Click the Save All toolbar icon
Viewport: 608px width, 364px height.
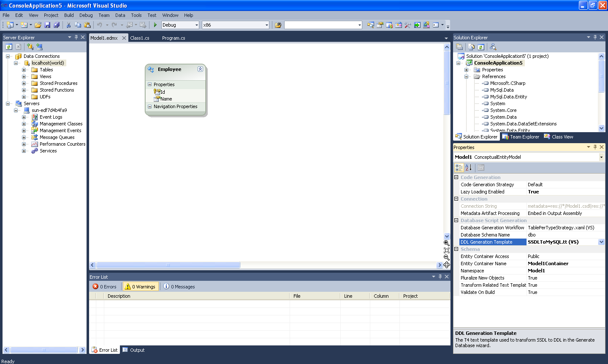pos(57,24)
